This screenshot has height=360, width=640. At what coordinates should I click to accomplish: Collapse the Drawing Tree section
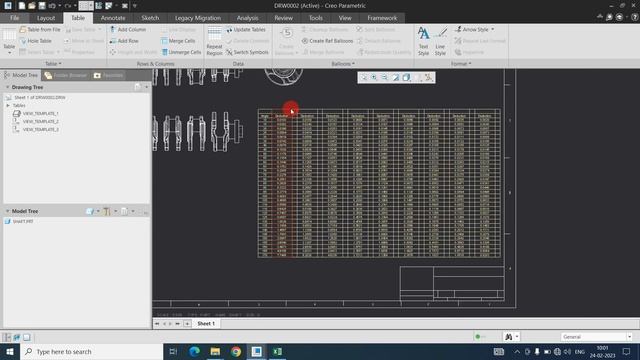pos(7,87)
